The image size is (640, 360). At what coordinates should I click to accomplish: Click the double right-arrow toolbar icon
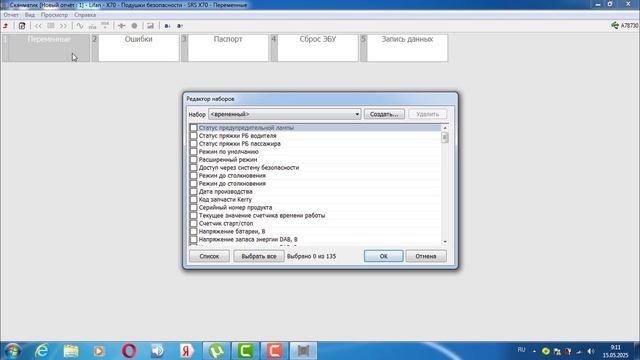pyautogui.click(x=63, y=26)
